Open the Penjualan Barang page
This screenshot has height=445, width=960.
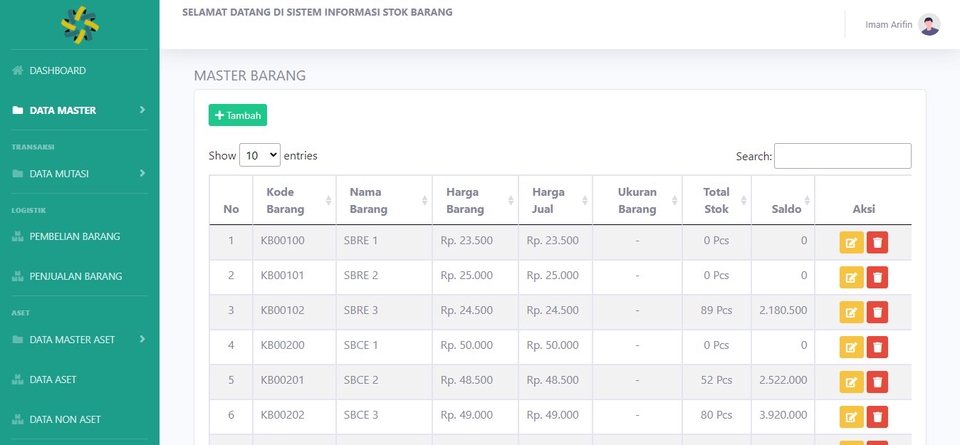point(75,276)
